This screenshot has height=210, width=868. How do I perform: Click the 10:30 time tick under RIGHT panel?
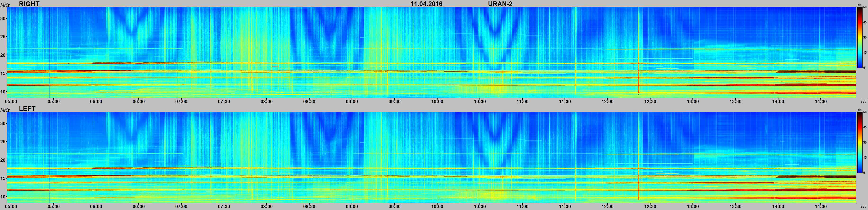pos(480,101)
